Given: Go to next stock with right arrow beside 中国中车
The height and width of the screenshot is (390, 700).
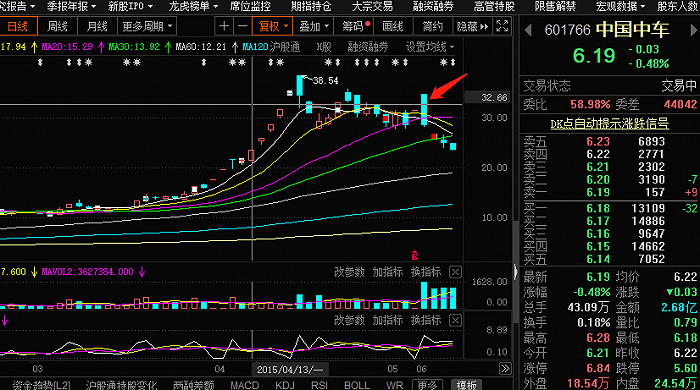Looking at the screenshot, I should tap(693, 30).
